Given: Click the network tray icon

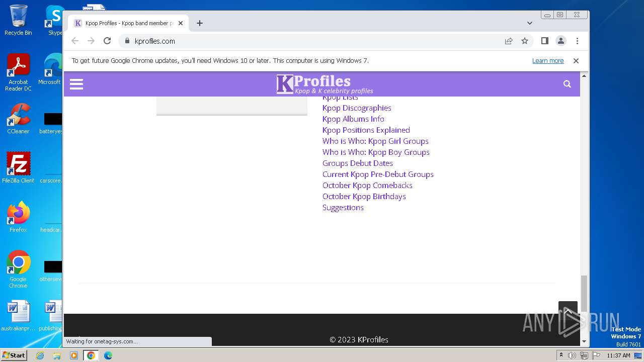Looking at the screenshot, I should pyautogui.click(x=584, y=355).
